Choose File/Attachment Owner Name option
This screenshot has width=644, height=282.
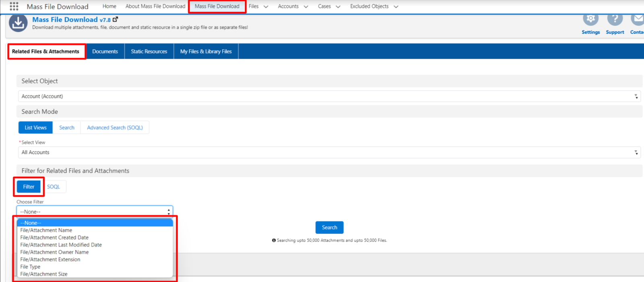[x=95, y=252]
